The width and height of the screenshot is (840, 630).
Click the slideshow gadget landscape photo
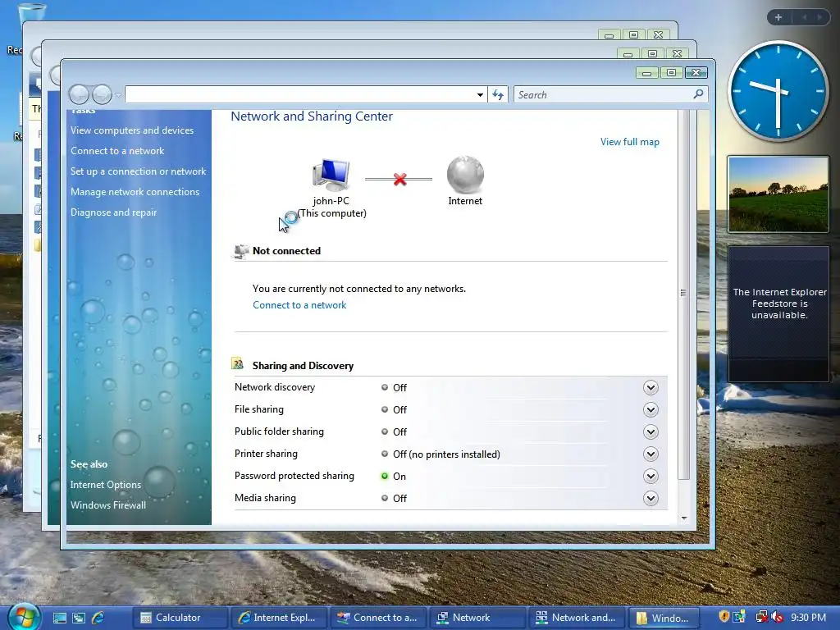click(x=778, y=194)
